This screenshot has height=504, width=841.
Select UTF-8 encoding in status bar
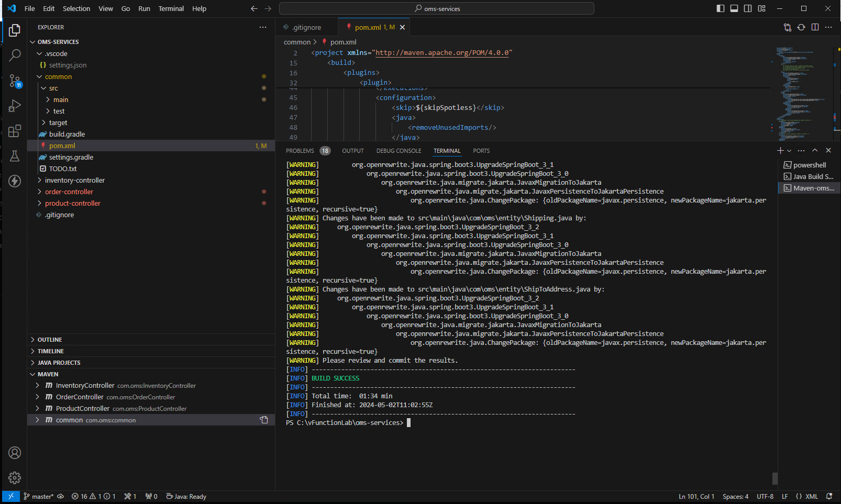tap(765, 496)
